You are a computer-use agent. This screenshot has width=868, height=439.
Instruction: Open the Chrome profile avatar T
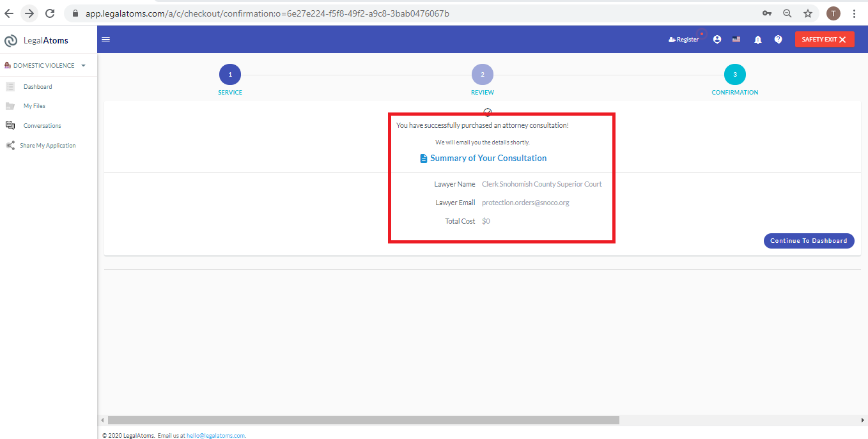tap(833, 13)
